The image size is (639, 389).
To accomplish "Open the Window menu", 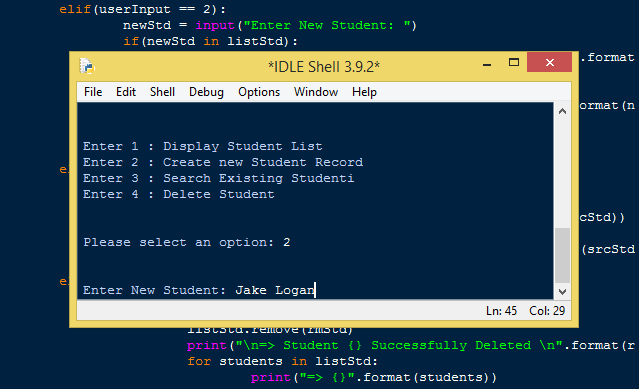I will [316, 92].
